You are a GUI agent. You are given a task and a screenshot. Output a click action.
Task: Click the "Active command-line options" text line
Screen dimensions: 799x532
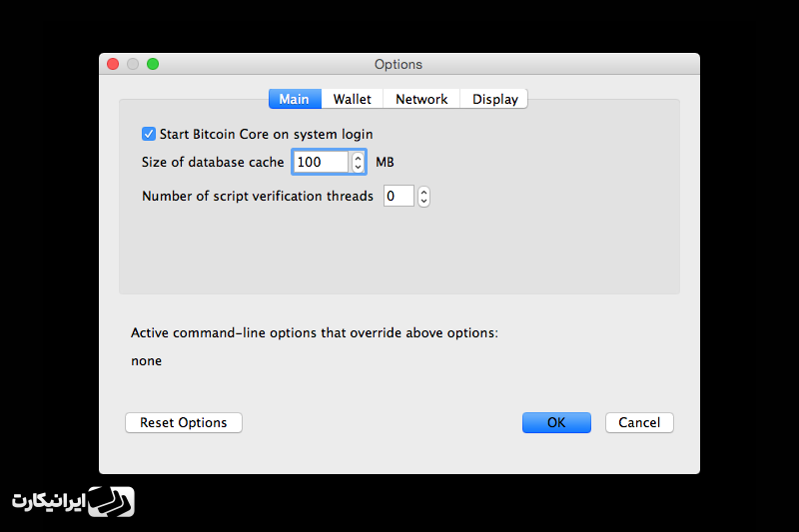315,333
